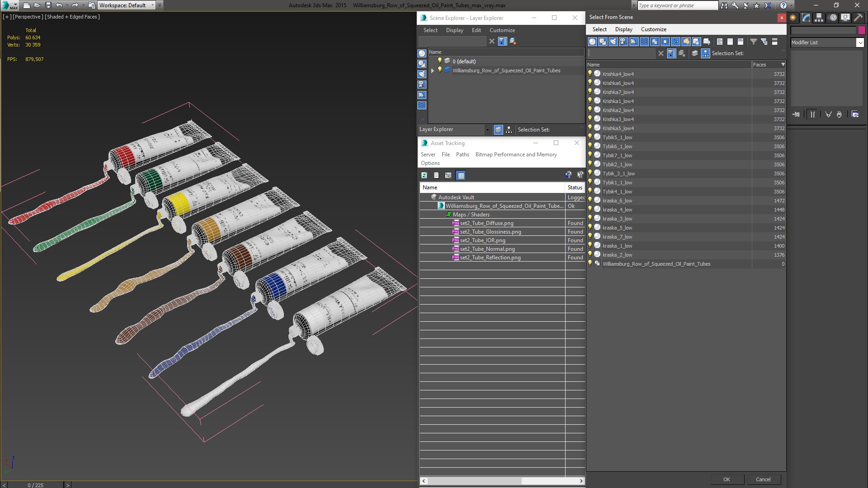Toggle Display Shapes filter in Select From Scene
The height and width of the screenshot is (488, 868).
[x=602, y=42]
